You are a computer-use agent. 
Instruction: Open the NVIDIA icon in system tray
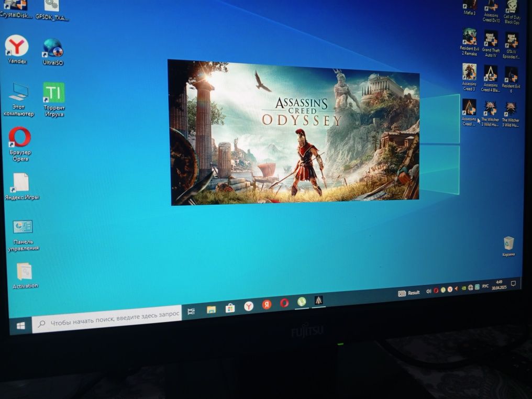463,288
